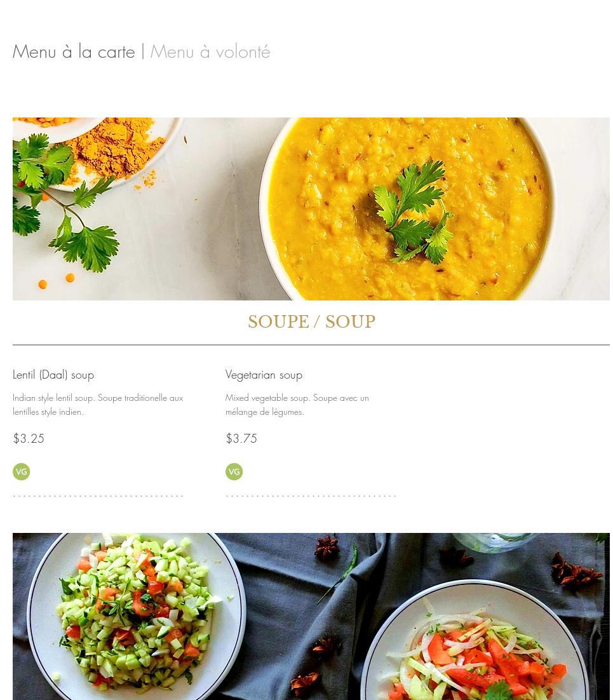The height and width of the screenshot is (700, 613).
Task: Open the Menu à volonté tab
Action: click(210, 52)
